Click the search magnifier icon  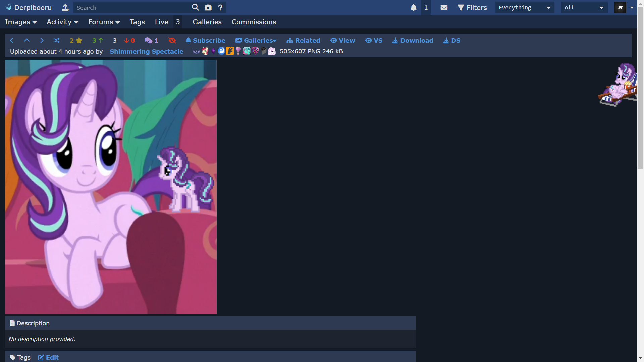point(195,7)
